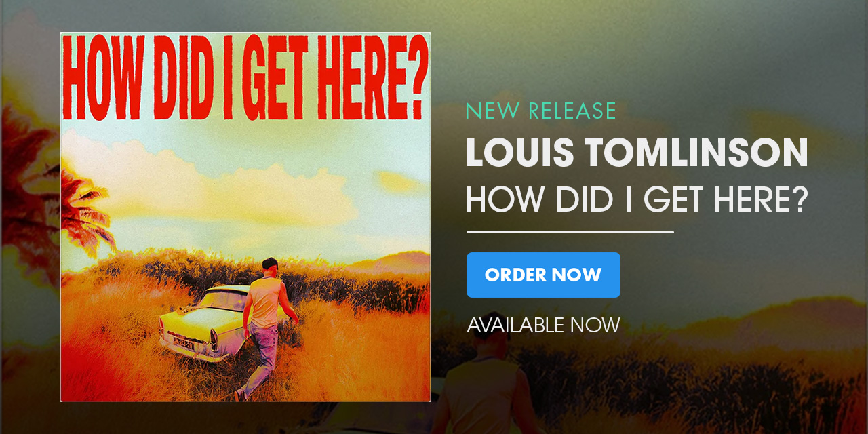Open the How Did I Get Here album cover
The width and height of the screenshot is (868, 434).
245,217
